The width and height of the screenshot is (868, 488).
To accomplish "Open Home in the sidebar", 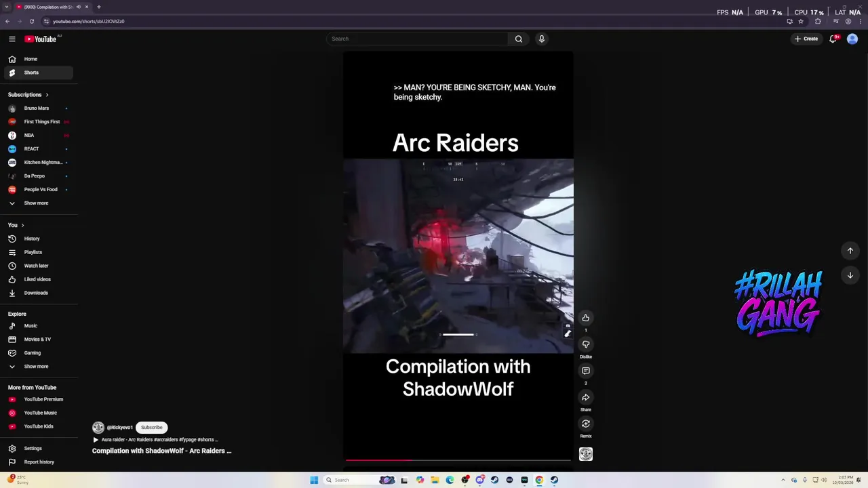I will [39, 59].
